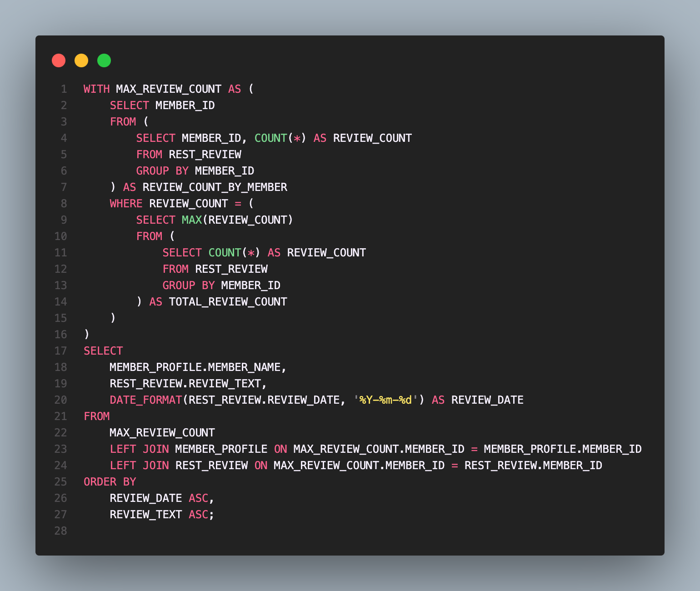The height and width of the screenshot is (591, 700).
Task: Click ORDER BY keyword on line 25
Action: click(110, 482)
